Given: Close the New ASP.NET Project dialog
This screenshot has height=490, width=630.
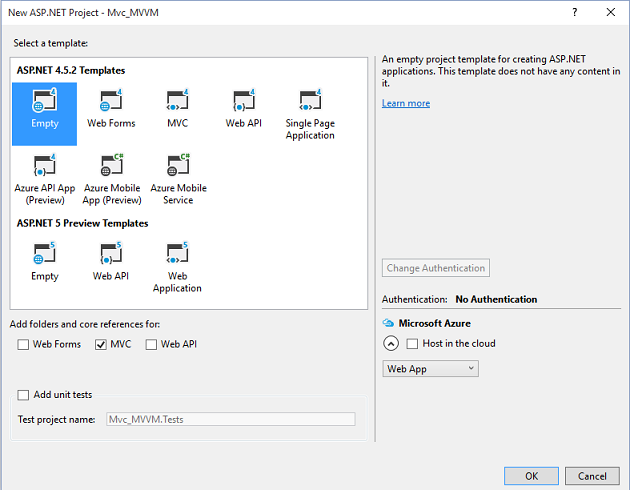Looking at the screenshot, I should (611, 12).
